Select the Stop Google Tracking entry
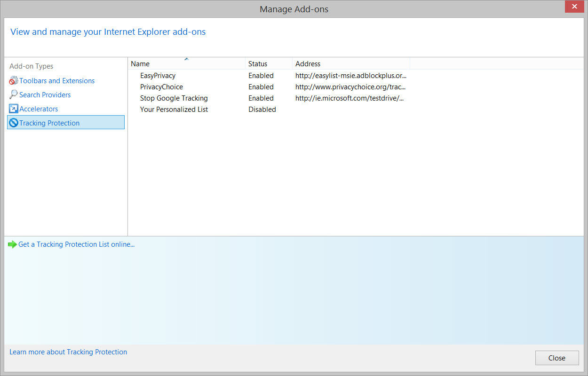The image size is (588, 376). [x=174, y=98]
